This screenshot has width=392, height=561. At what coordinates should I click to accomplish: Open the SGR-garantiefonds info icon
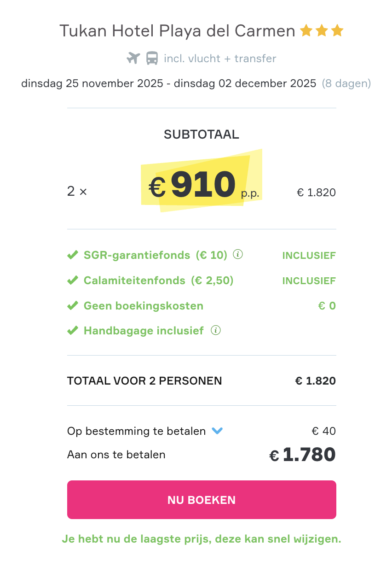[x=238, y=254]
